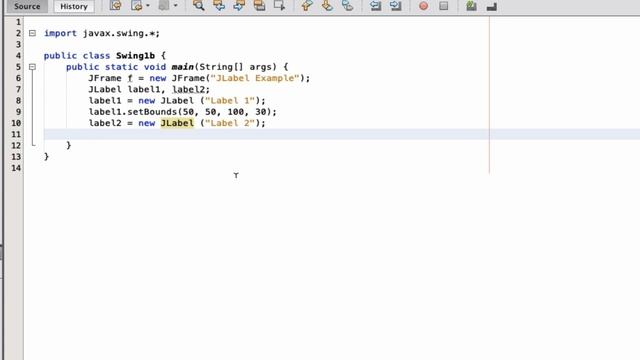Viewport: 640px width, 360px height.
Task: Shift the line right icon
Action: pos(395,6)
